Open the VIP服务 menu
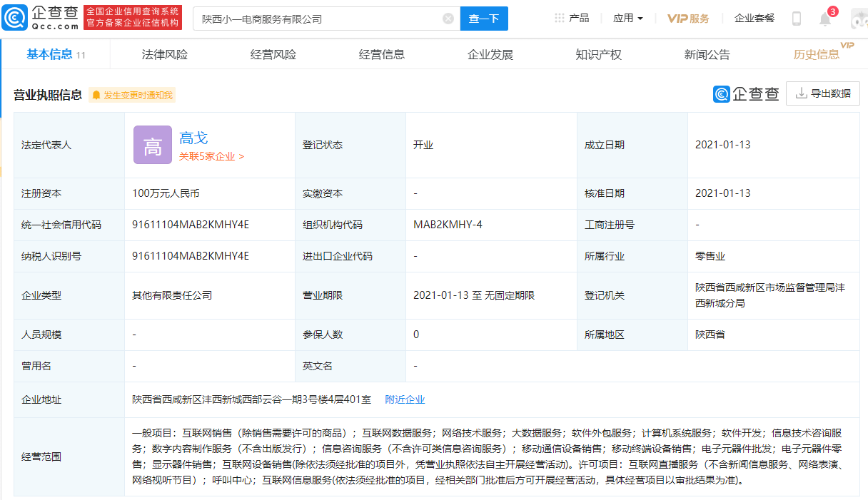 688,19
